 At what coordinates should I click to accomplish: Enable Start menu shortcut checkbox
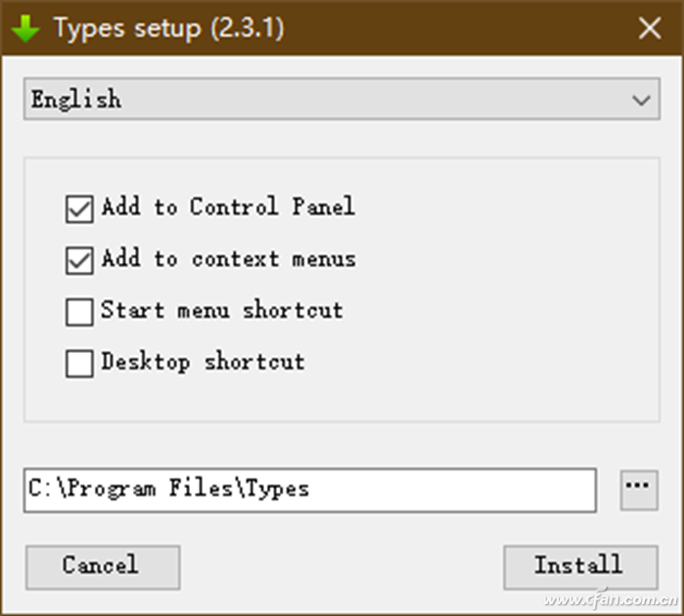coord(79,312)
